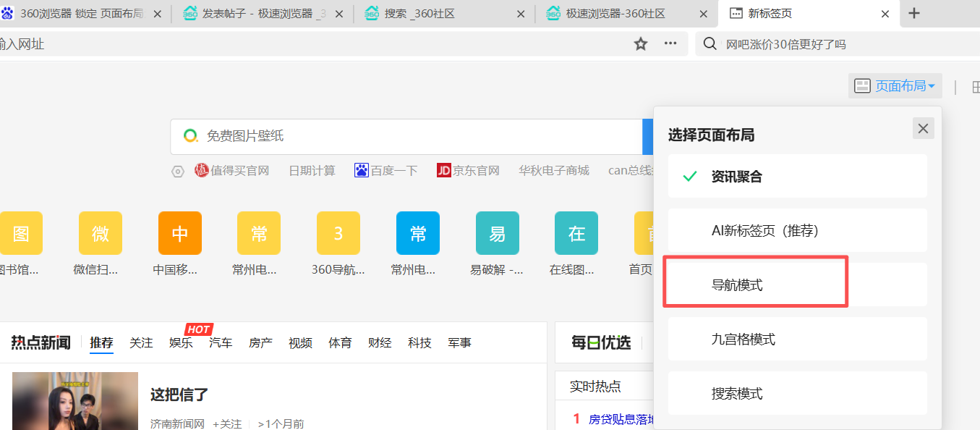This screenshot has width=980, height=430.
Task: Bookmark this page with the star icon
Action: point(641,44)
